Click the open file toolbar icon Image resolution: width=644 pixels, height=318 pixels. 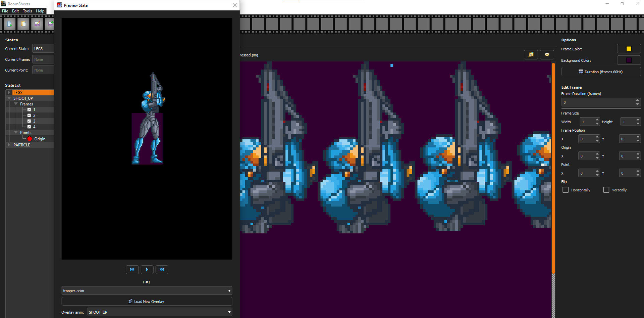tap(23, 24)
